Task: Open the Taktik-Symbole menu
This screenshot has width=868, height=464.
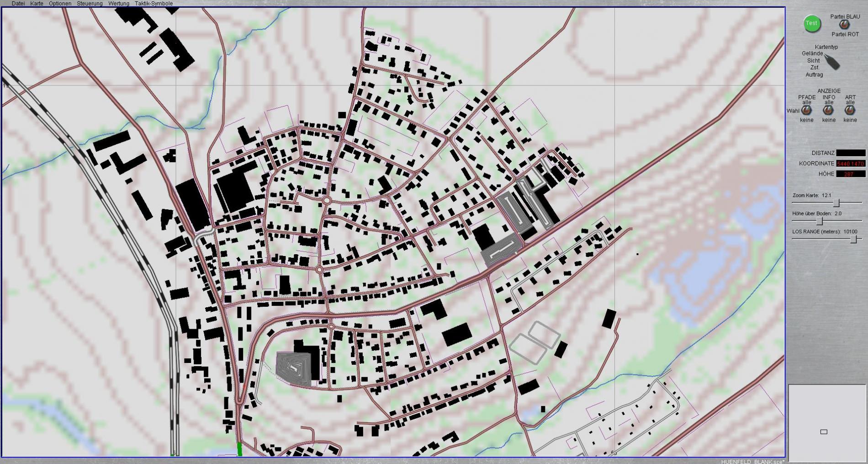Action: [x=153, y=3]
